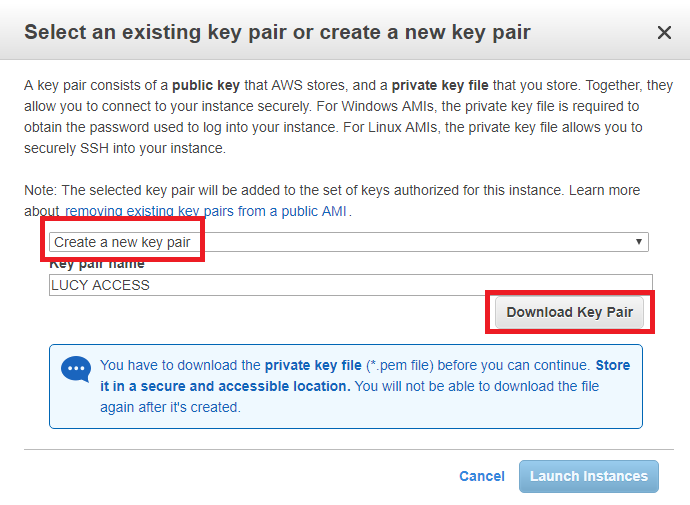Click 'Store it in a secure and accessible location' text
Screen dimensions: 690x505
(365, 376)
